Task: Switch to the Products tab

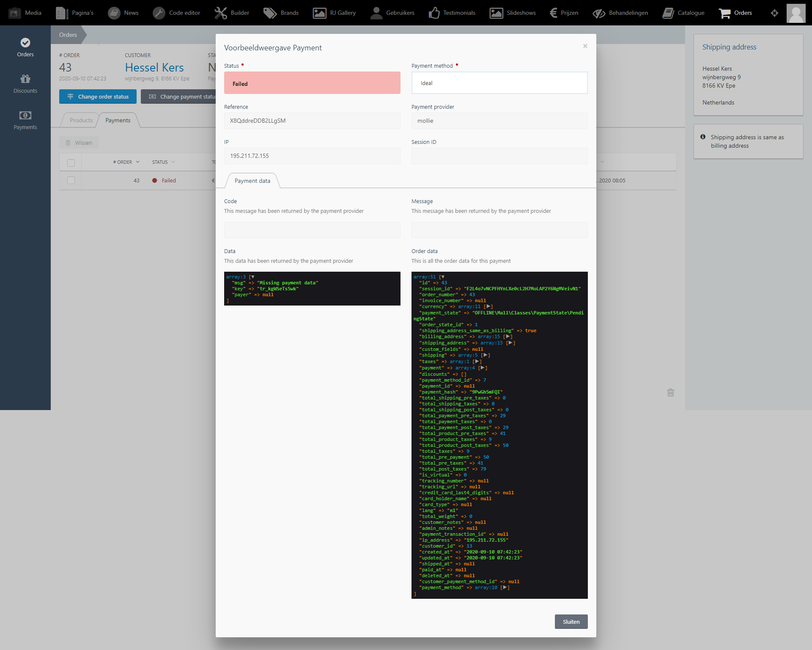Action: [x=80, y=120]
